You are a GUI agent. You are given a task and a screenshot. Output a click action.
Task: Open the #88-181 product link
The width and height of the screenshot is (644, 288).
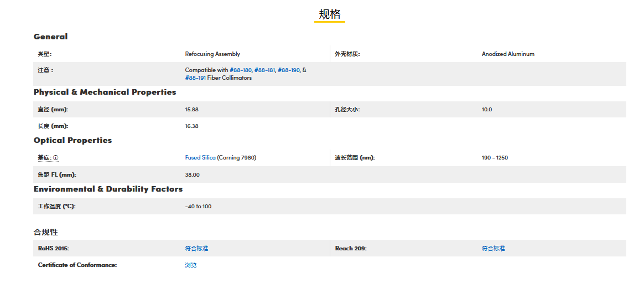[x=264, y=70]
